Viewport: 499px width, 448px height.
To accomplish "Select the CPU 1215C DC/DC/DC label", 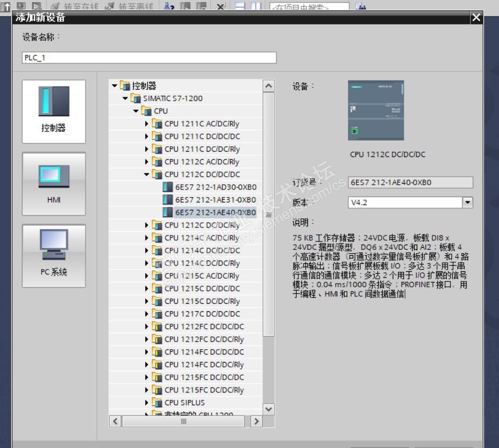I will pos(202,288).
